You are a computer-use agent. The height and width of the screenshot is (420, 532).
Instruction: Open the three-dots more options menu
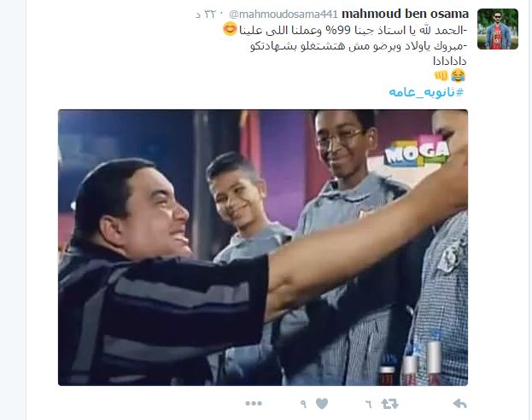tap(254, 404)
